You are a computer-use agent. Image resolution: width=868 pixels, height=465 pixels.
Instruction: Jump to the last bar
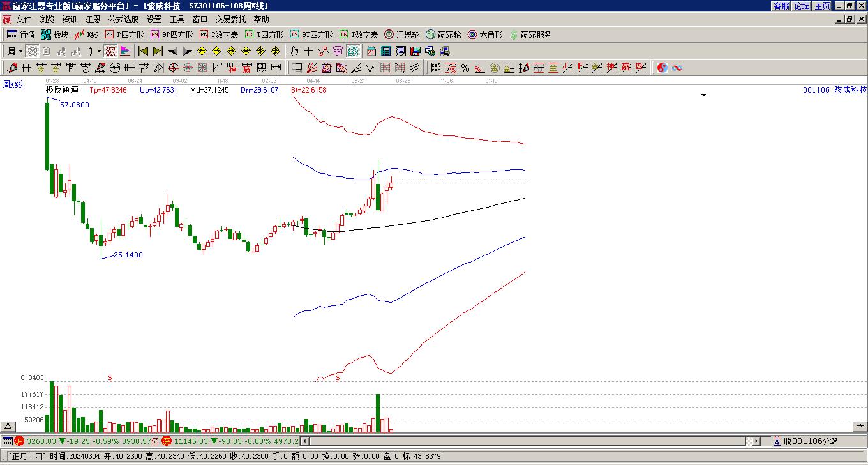click(158, 51)
